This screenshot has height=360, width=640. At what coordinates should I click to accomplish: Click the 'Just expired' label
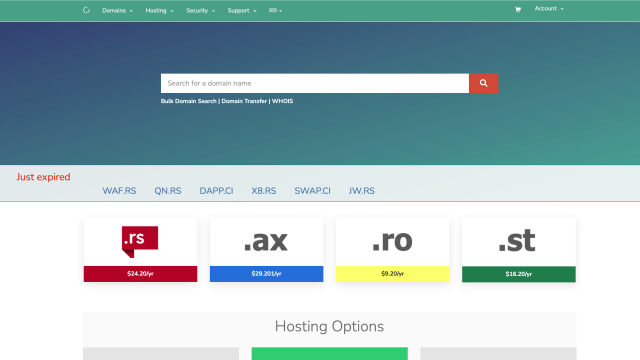[43, 177]
